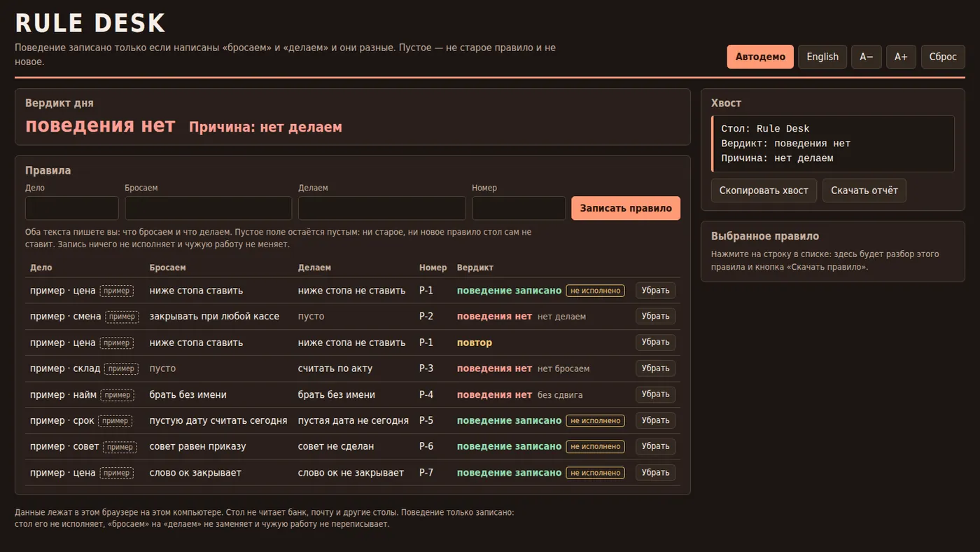Click the 'нет бросаем' reason in row P-3
The height and width of the screenshot is (552, 980).
(x=563, y=368)
